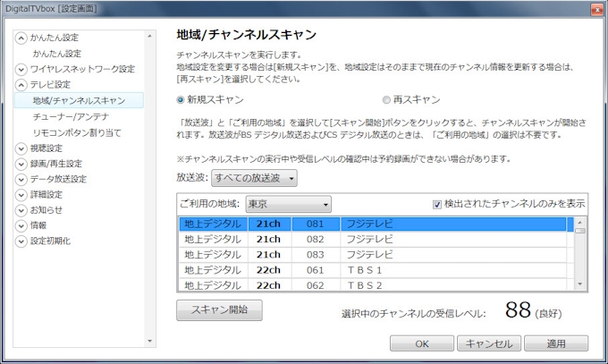Viewport: 608px width, 364px height.
Task: Open the 放送波 dropdown list
Action: [255, 179]
